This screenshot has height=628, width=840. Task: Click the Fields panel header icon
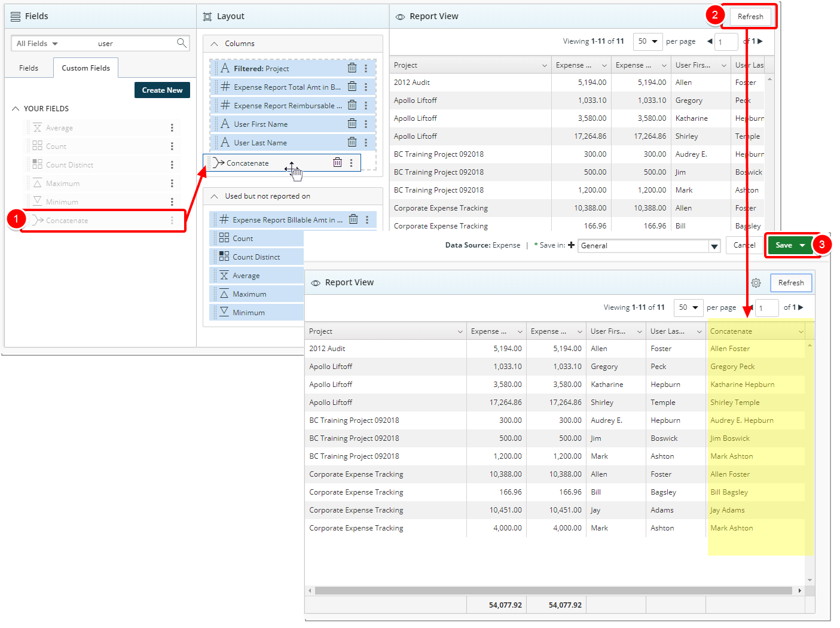[x=16, y=17]
